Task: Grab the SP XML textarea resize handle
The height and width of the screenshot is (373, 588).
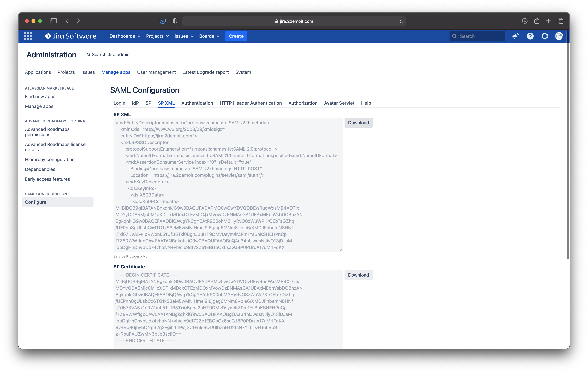Action: coord(341,250)
